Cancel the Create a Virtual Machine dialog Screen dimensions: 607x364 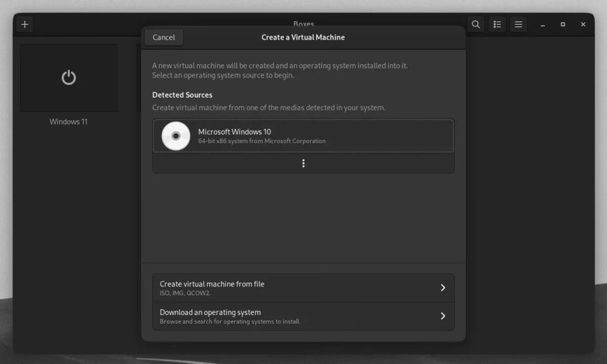(x=164, y=37)
